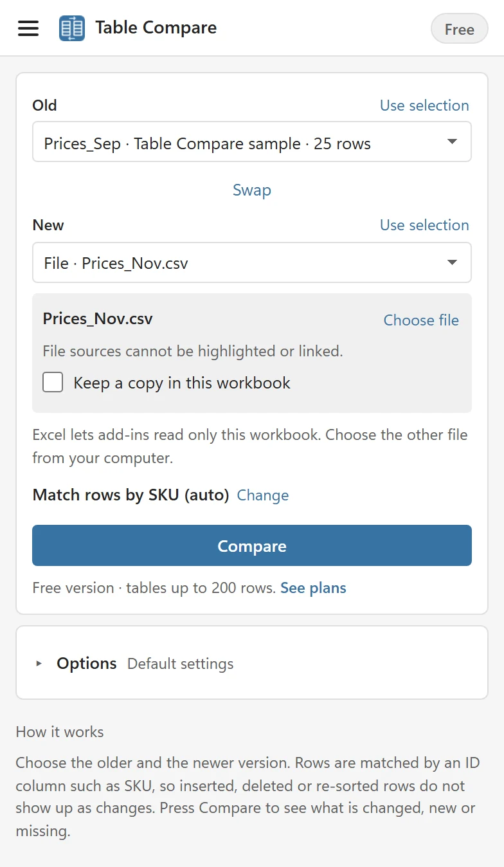
Task: Click the 'Default settings' text
Action: [x=181, y=664]
